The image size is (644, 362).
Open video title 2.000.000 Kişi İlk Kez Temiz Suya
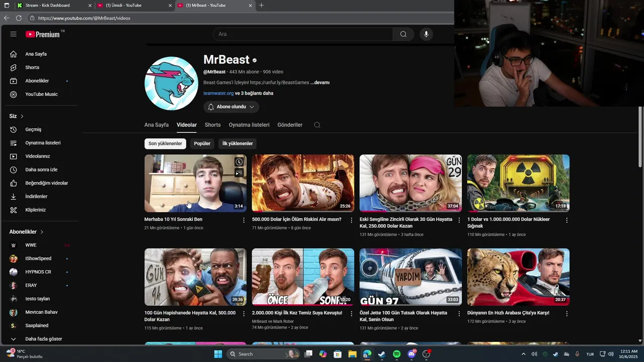pyautogui.click(x=297, y=313)
